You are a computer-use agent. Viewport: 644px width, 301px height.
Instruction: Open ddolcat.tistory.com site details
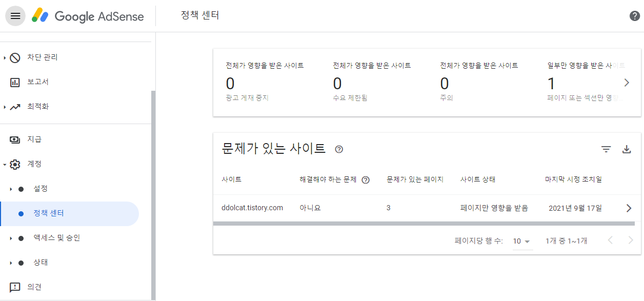pos(629,208)
